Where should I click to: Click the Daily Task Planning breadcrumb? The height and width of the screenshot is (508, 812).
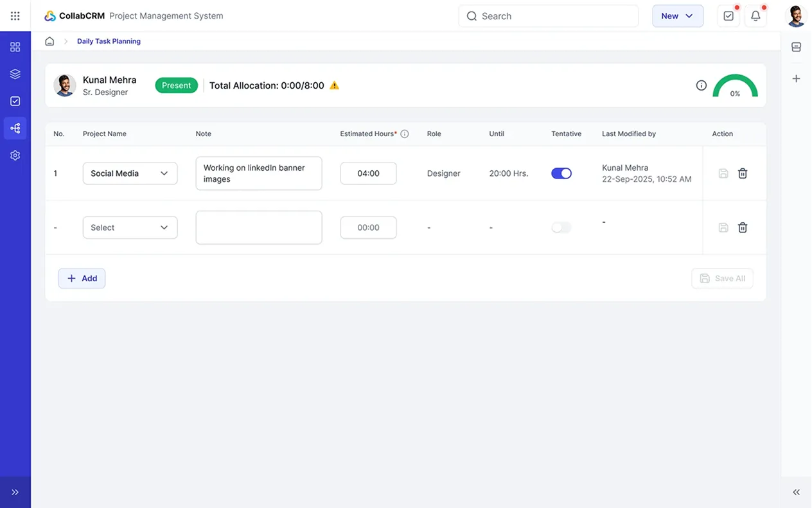pos(109,41)
